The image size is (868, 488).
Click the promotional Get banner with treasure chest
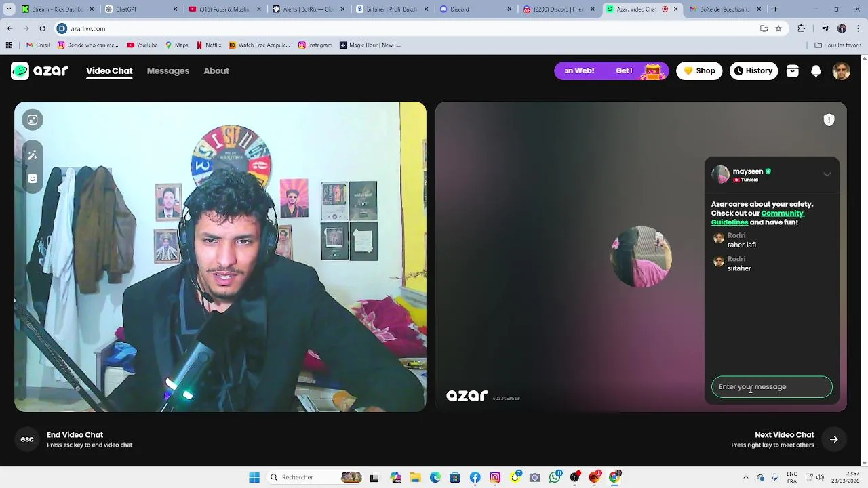pos(612,70)
